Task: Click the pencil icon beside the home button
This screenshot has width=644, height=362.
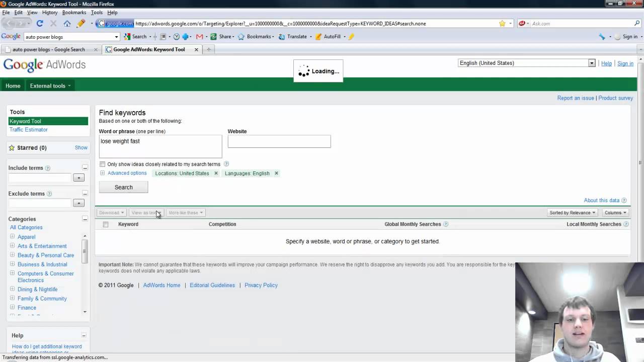Action: pyautogui.click(x=80, y=23)
